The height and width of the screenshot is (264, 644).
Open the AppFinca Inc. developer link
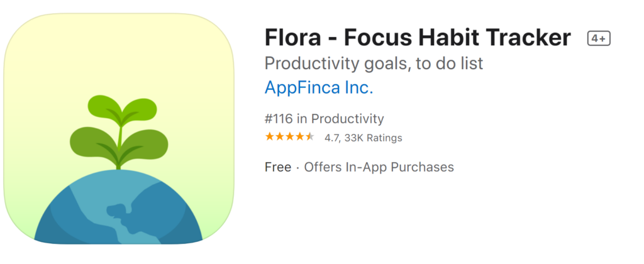(319, 87)
